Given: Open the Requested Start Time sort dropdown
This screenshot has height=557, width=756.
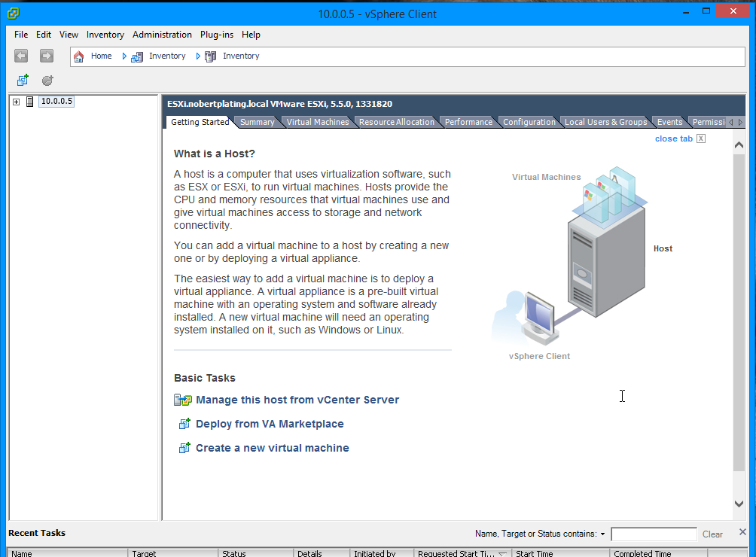Looking at the screenshot, I should tap(501, 552).
